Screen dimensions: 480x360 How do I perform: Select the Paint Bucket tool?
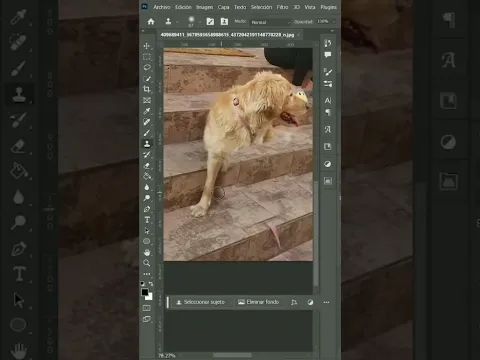147,176
